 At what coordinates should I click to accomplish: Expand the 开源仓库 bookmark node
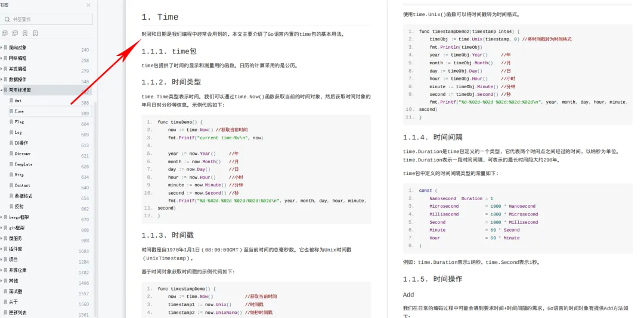pos(1,270)
